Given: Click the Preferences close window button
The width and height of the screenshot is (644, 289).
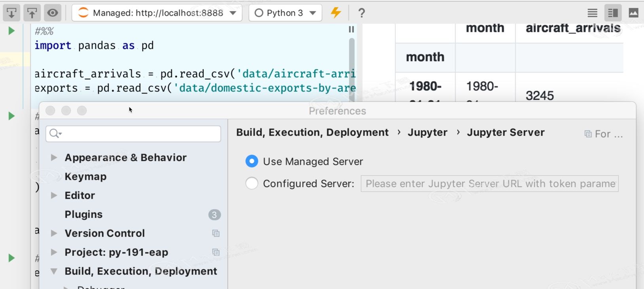Looking at the screenshot, I should point(50,111).
